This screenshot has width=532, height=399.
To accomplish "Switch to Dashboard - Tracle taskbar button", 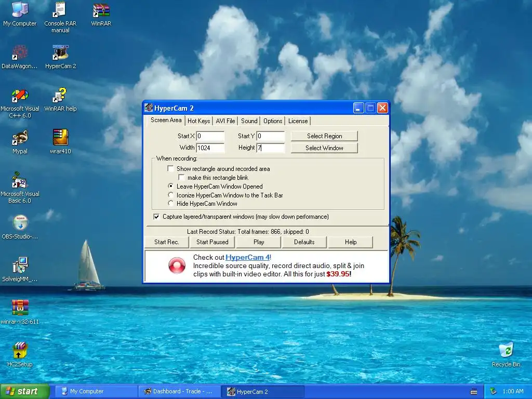I will pos(179,392).
